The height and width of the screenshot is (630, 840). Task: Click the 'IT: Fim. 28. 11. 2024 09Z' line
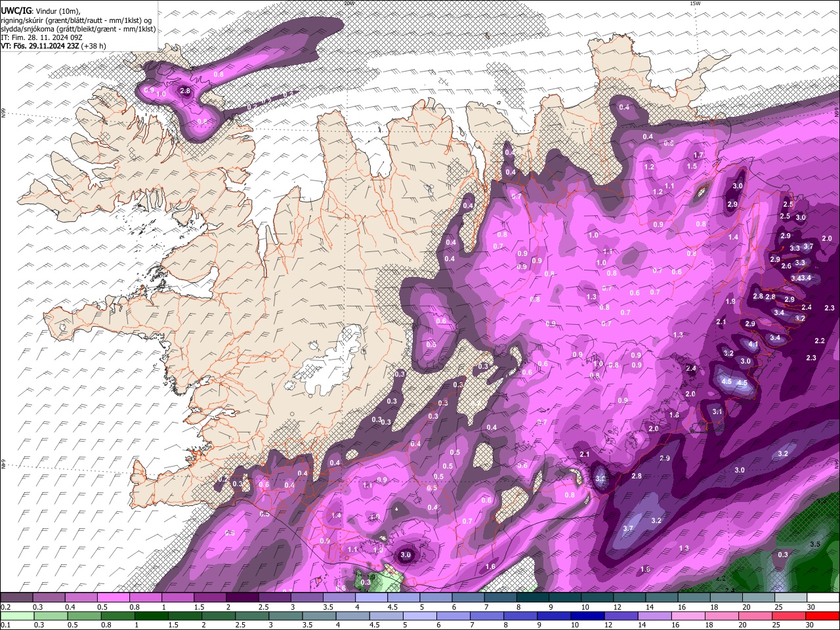(41, 37)
